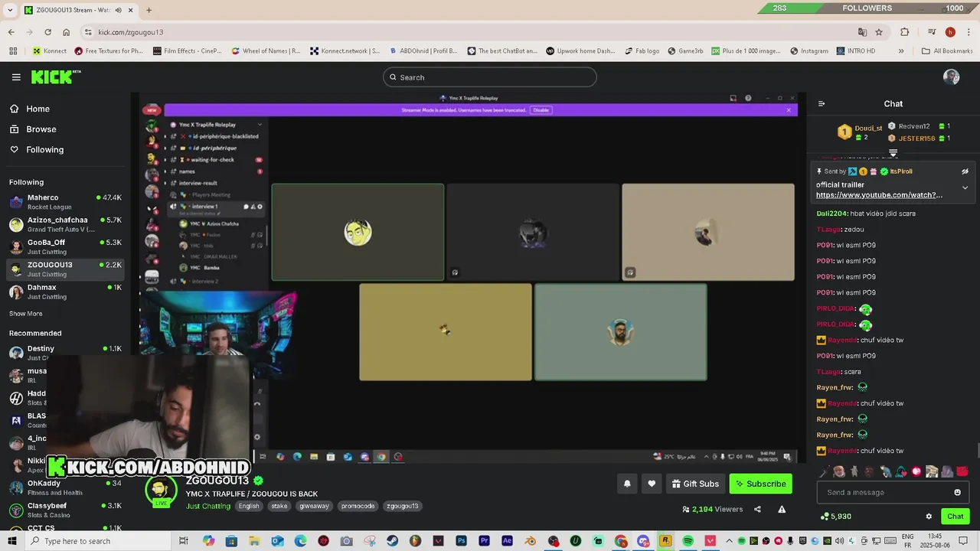Open the browser extensions puzzle icon

(905, 32)
